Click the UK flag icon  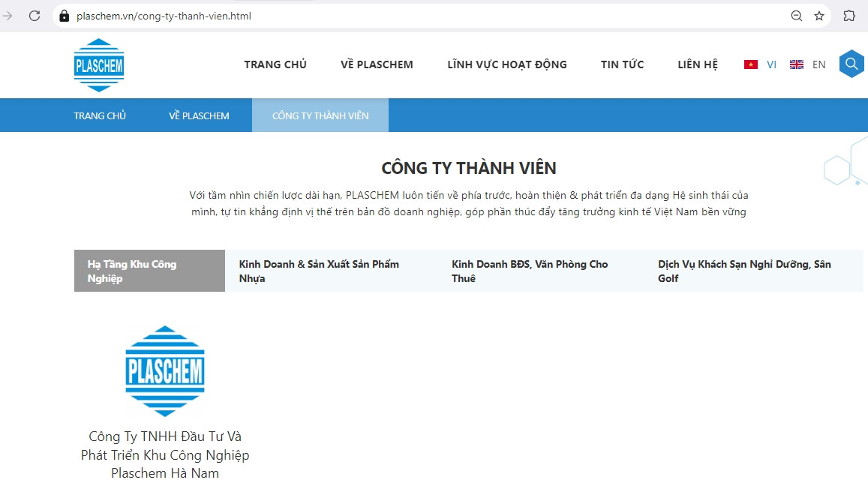click(797, 64)
